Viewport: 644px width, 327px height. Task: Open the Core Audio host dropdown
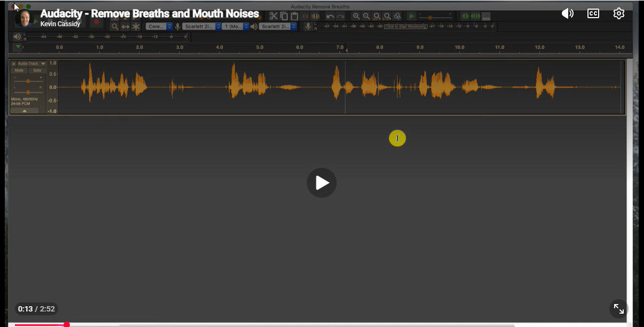click(159, 26)
